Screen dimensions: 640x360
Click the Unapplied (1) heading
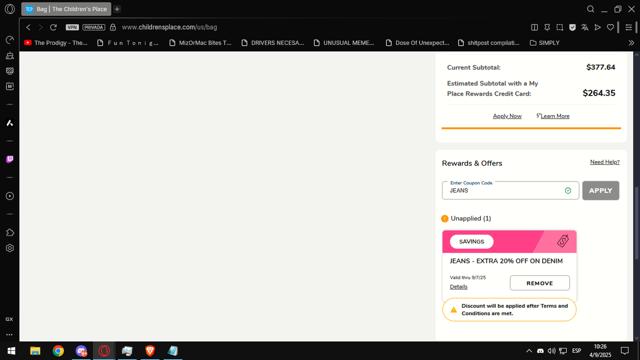click(471, 218)
